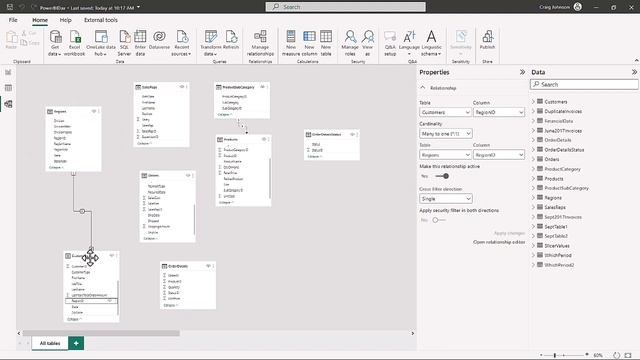The height and width of the screenshot is (360, 640).
Task: Collapse the Properties pane
Action: 522,72
